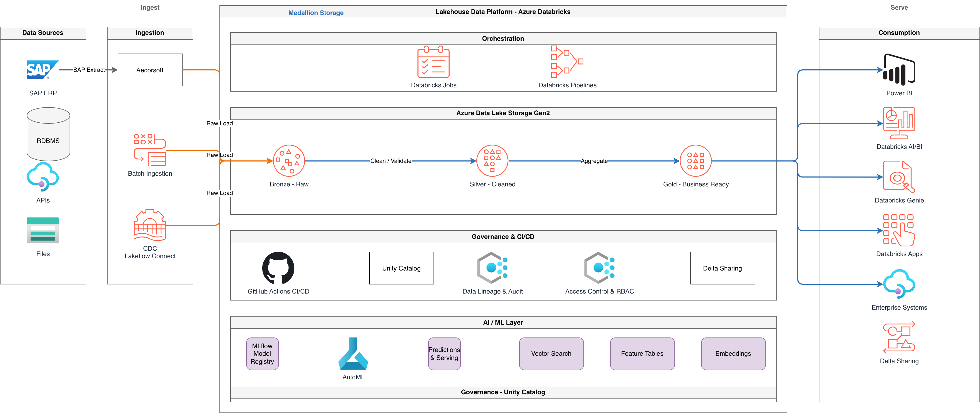Select the Databricks Pipelines icon
The height and width of the screenshot is (413, 980).
[567, 62]
